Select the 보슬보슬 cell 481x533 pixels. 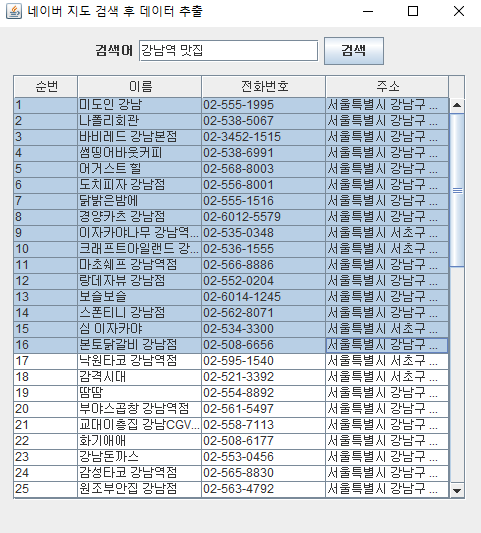140,297
